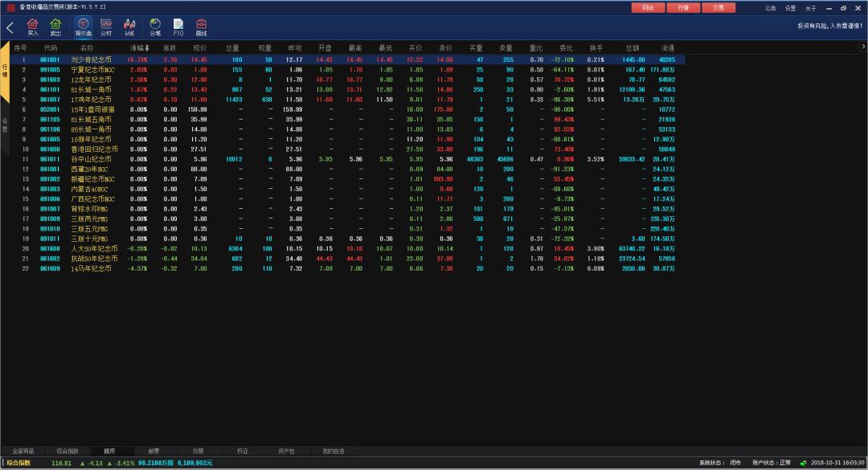Click 综合指数 label in status bar
This screenshot has width=868, height=470.
pos(18,463)
